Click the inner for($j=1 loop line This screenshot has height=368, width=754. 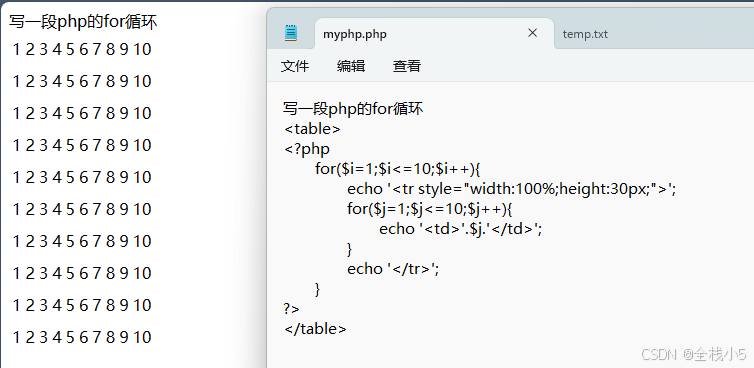pyautogui.click(x=430, y=209)
